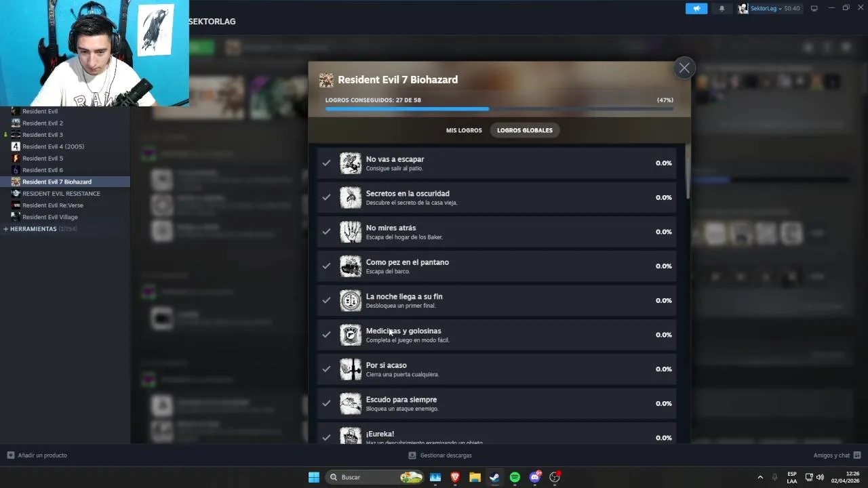Select RESIDENT EVIL RESISTANCE in the library
Viewport: 868px width, 488px height.
[61, 194]
